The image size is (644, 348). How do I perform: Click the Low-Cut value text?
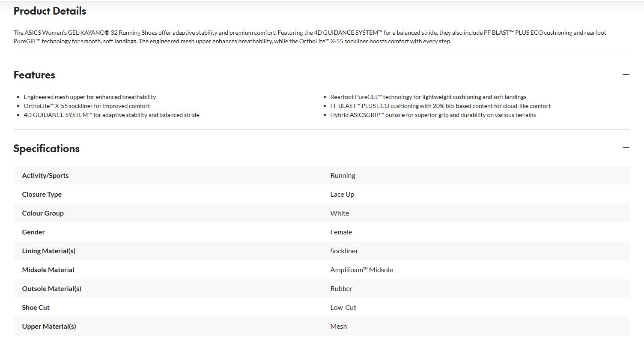point(343,307)
